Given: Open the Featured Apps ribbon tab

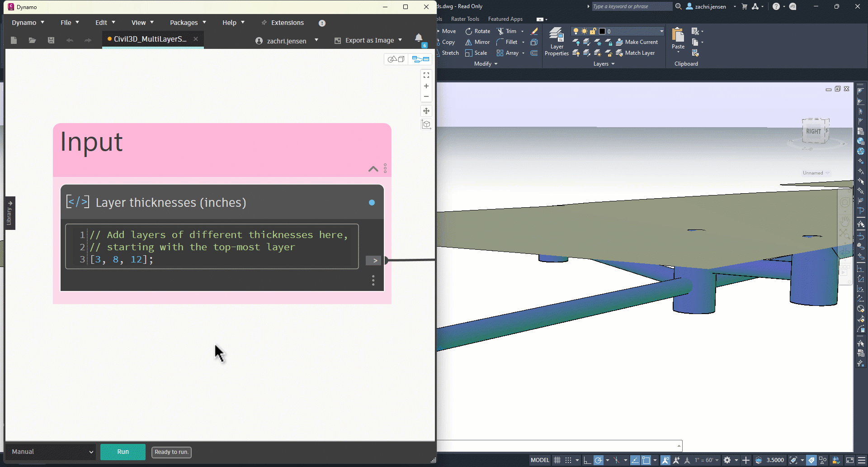Looking at the screenshot, I should 505,19.
